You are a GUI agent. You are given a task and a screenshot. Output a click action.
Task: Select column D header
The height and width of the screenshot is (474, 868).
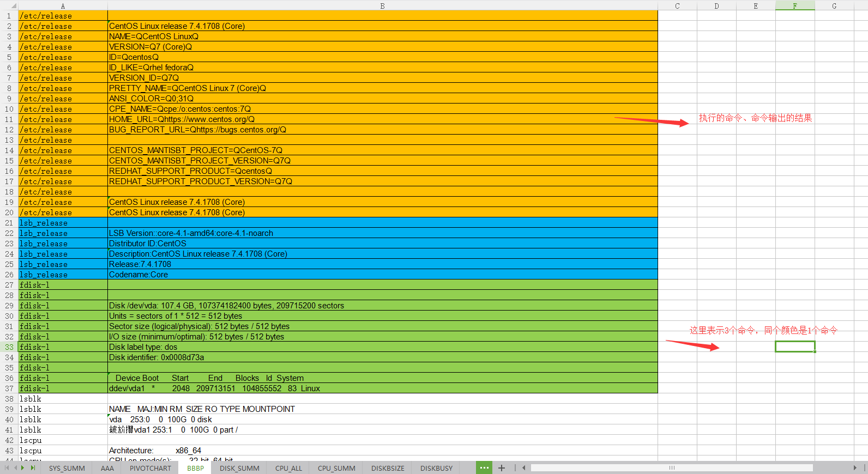click(x=716, y=5)
